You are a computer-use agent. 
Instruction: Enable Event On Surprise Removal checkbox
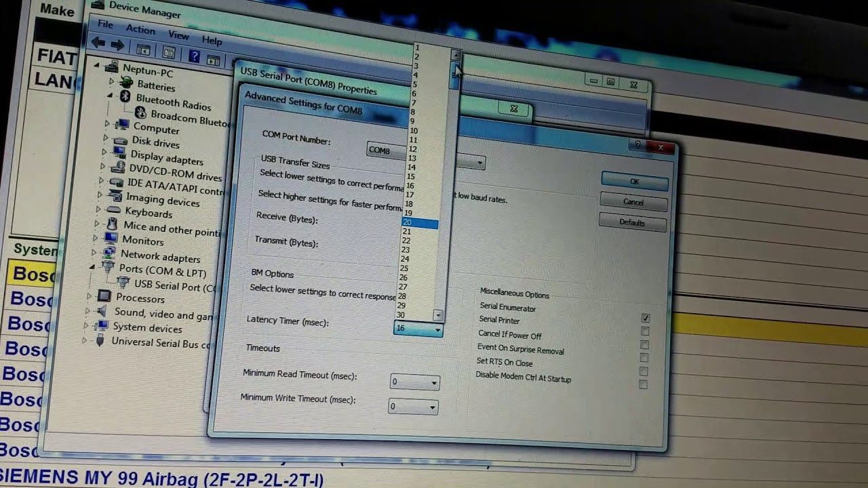click(x=644, y=358)
